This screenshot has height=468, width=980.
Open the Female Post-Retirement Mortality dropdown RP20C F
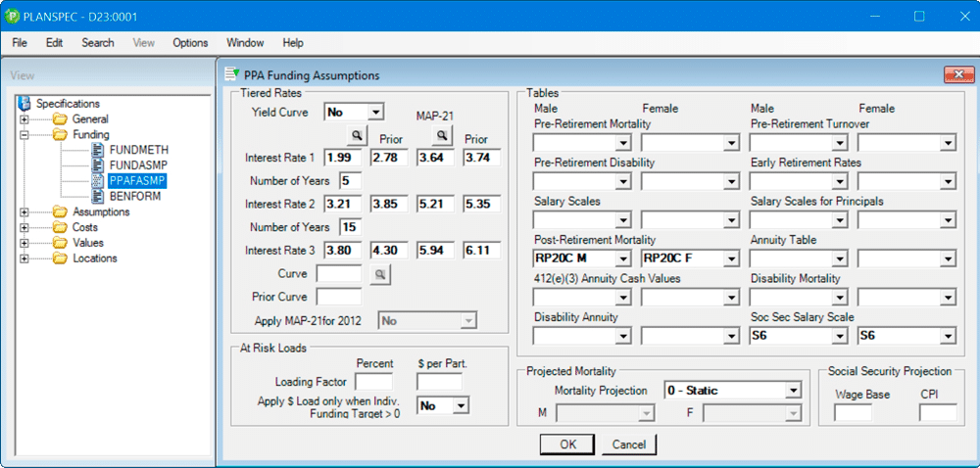(x=731, y=258)
